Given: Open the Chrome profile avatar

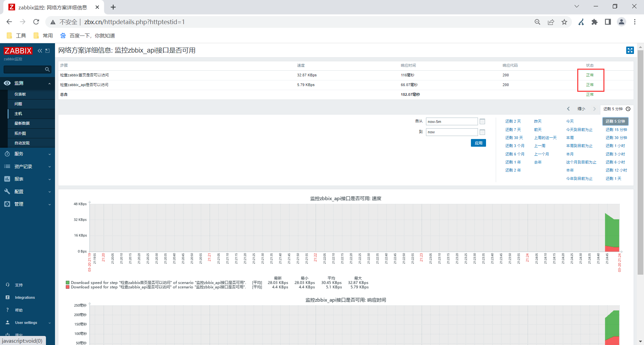Looking at the screenshot, I should (x=622, y=22).
